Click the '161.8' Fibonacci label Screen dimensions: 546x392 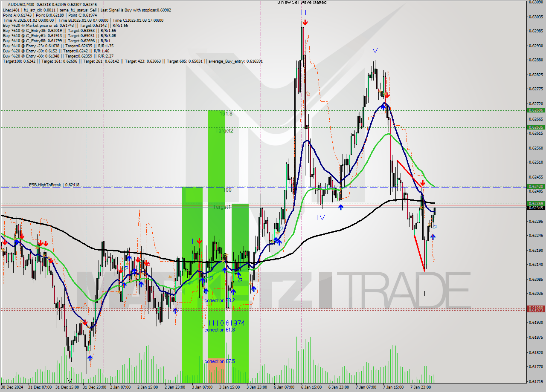pos(226,114)
